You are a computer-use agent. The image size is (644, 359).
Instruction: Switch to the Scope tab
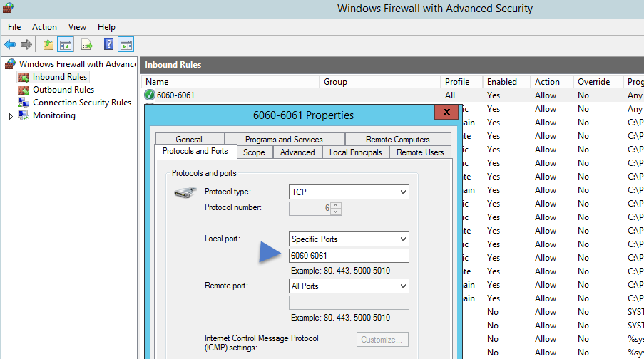click(254, 152)
